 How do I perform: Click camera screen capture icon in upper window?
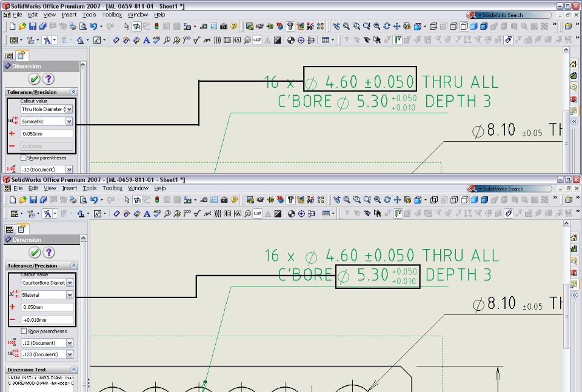224,26
